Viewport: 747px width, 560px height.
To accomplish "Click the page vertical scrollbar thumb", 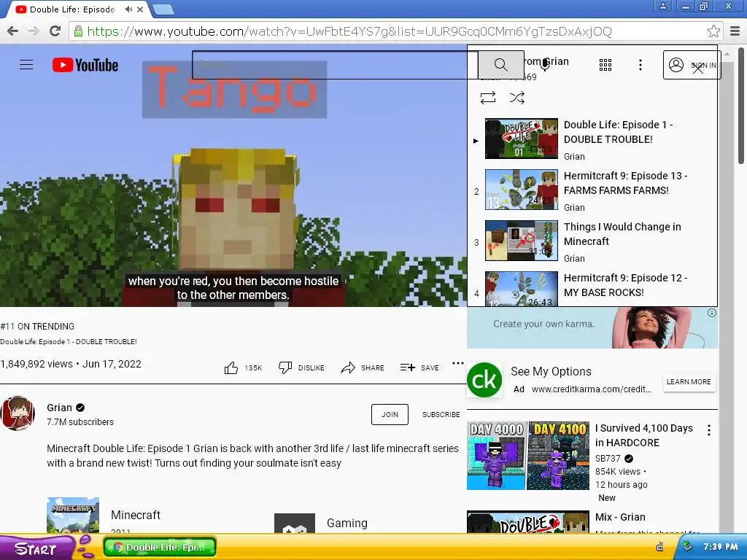I will pos(741,106).
